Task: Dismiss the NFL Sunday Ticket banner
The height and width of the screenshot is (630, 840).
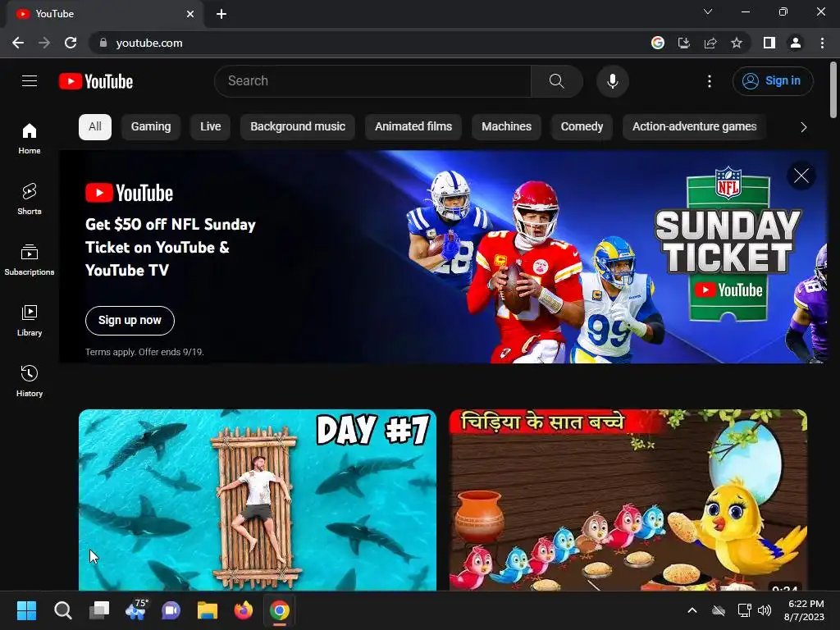Action: tap(801, 176)
